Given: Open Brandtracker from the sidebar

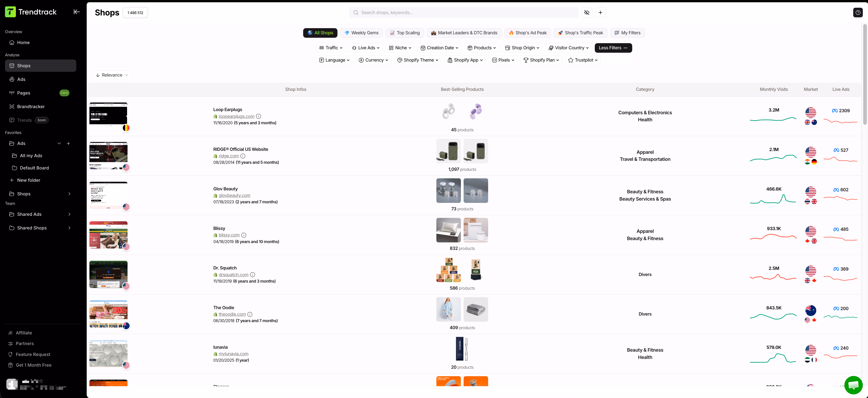Looking at the screenshot, I should pos(31,106).
